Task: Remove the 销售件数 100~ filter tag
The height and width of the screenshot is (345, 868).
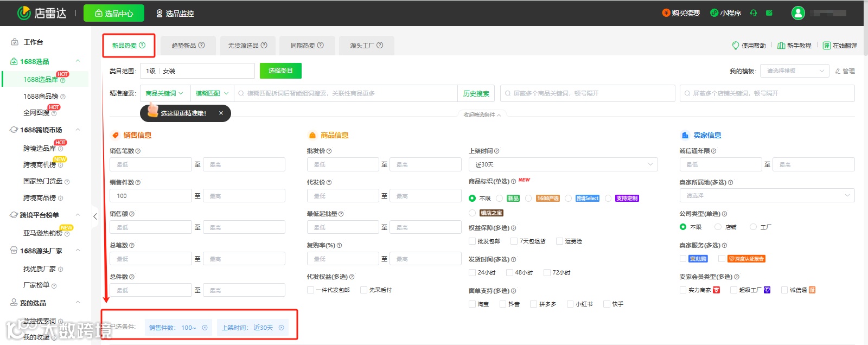Action: point(205,328)
